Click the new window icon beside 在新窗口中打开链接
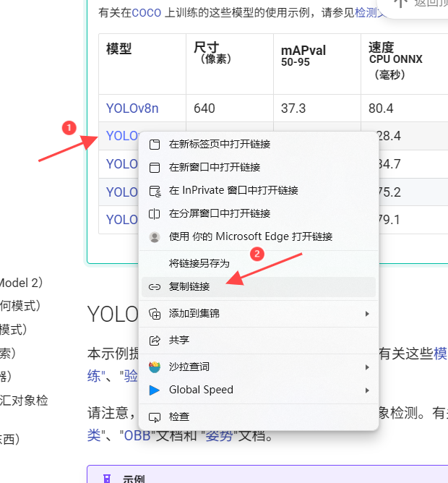 tap(155, 167)
